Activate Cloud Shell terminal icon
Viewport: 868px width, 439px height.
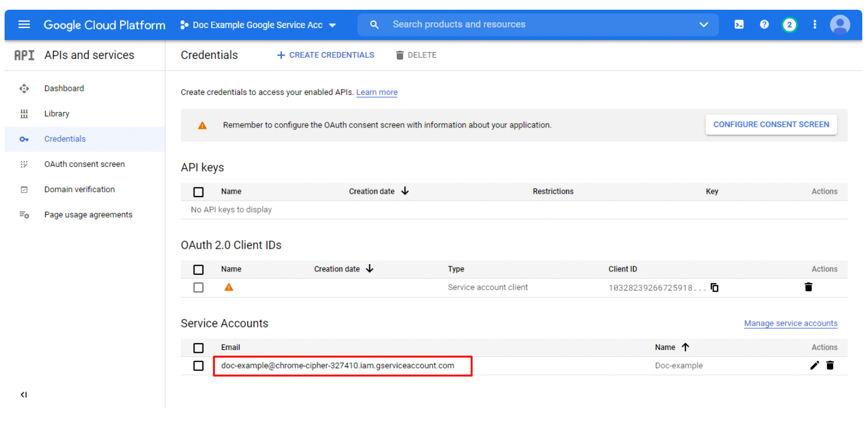(x=739, y=25)
